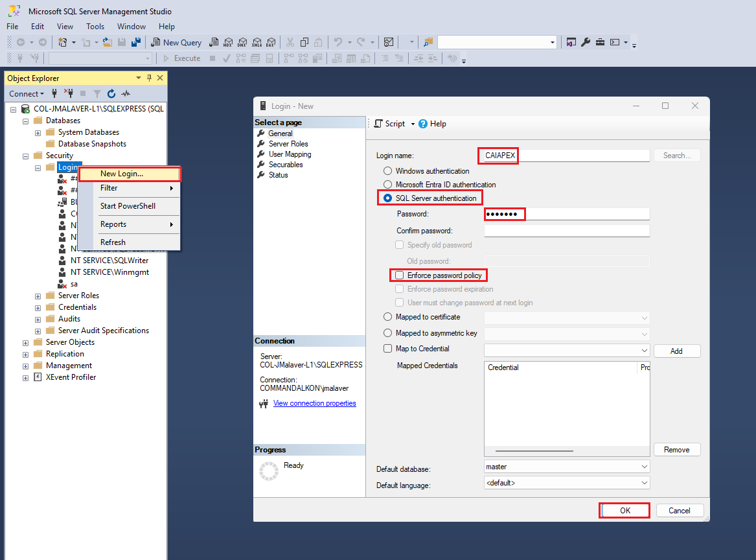The width and height of the screenshot is (756, 560).
Task: Expand the Credentials folder node
Action: point(38,308)
